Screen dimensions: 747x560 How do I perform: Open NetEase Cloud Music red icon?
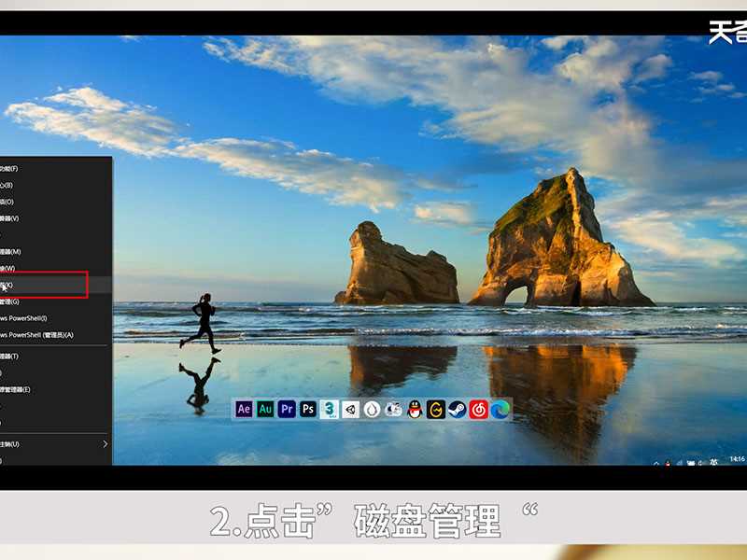click(479, 409)
